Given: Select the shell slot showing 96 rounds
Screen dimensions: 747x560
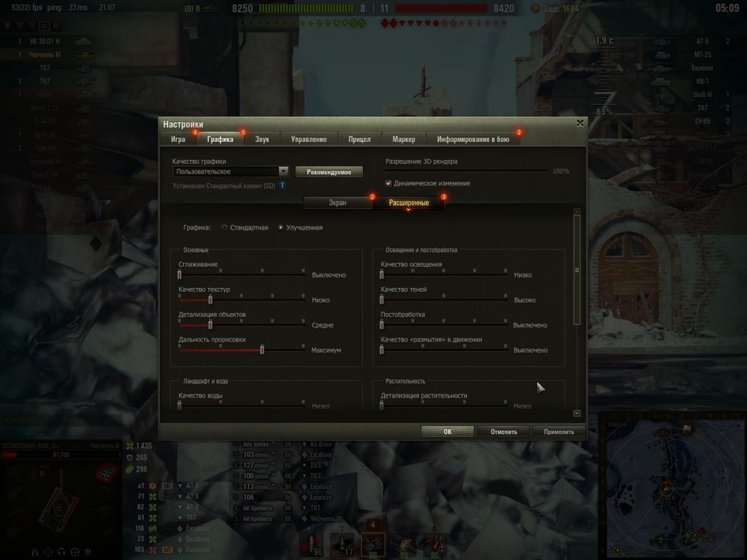Looking at the screenshot, I should (x=312, y=544).
